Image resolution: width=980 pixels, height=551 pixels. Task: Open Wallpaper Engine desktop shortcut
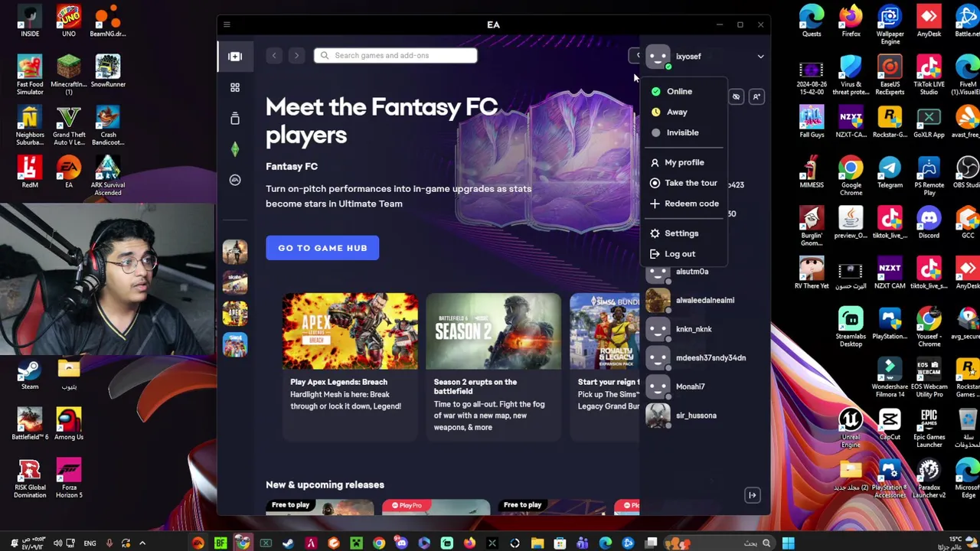890,24
